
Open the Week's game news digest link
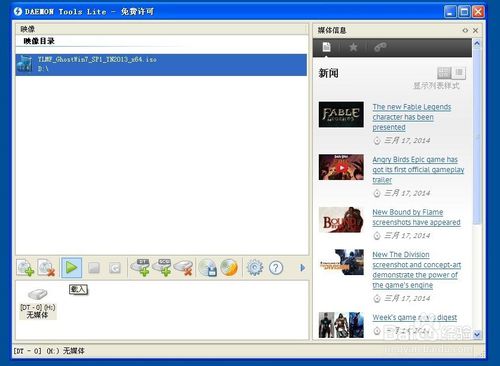click(x=415, y=317)
